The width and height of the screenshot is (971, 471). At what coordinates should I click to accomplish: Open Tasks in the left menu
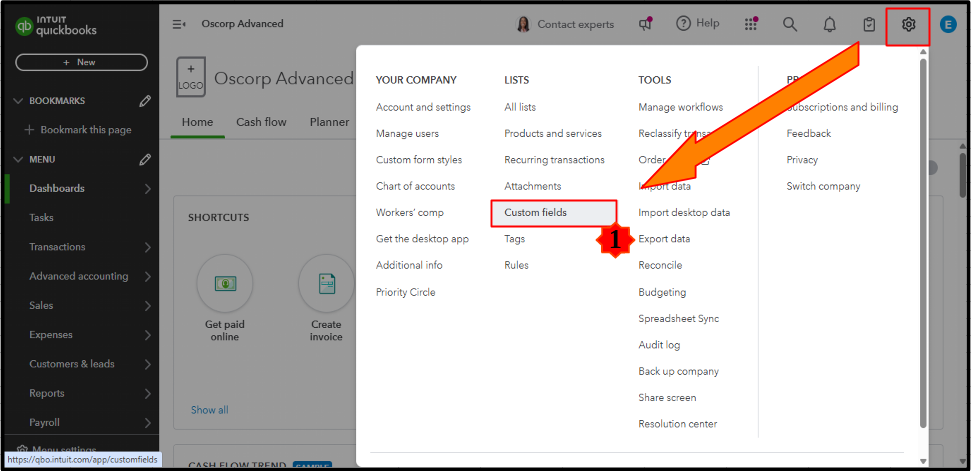click(x=41, y=217)
